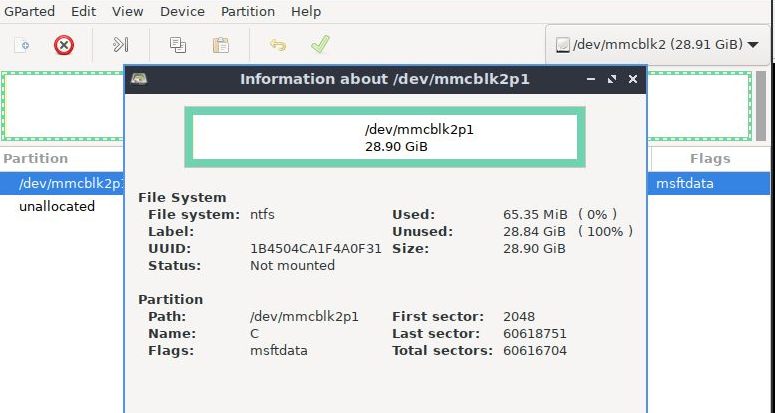Click the Partition column header

(x=36, y=158)
